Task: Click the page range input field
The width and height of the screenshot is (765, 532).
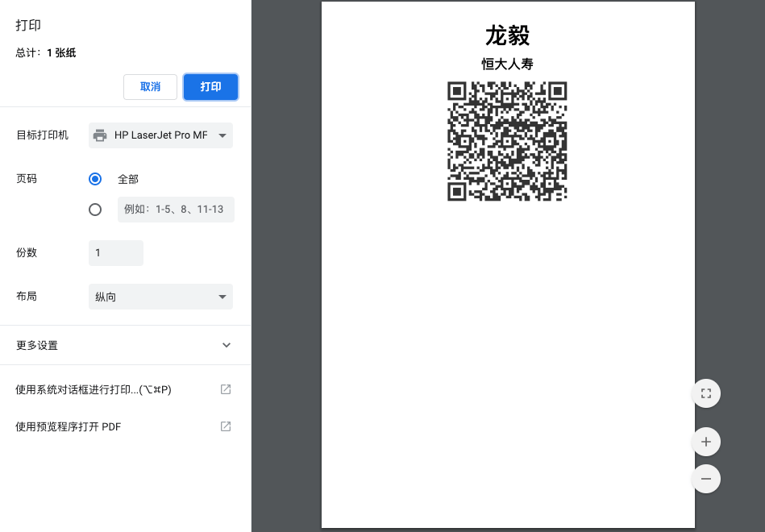Action: [x=176, y=210]
